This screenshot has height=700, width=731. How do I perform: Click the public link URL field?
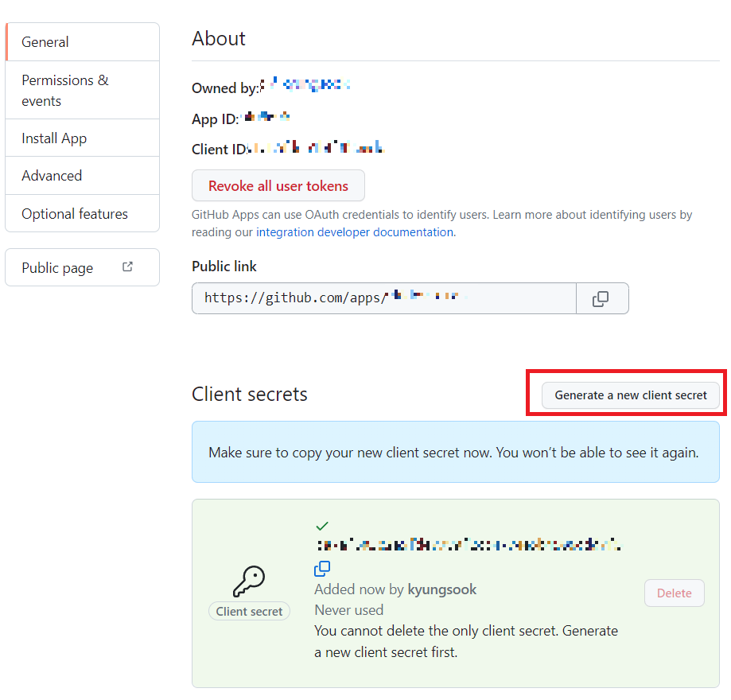384,298
